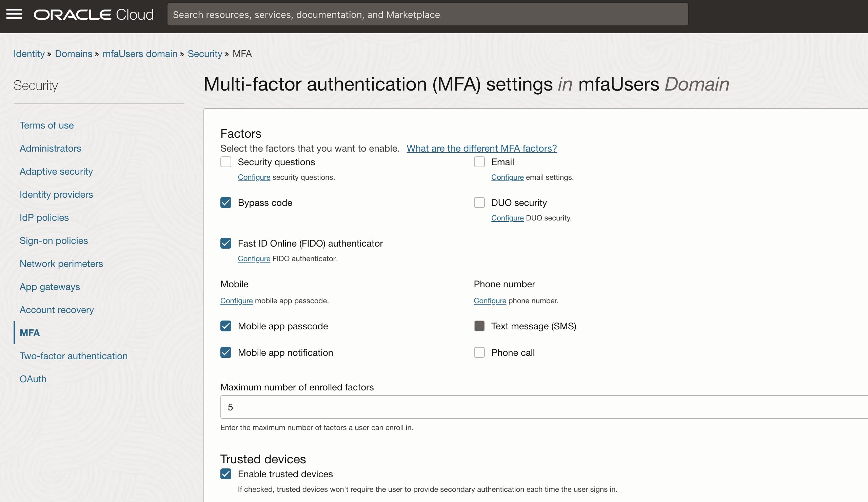Click Configure link for phone number

click(x=490, y=301)
